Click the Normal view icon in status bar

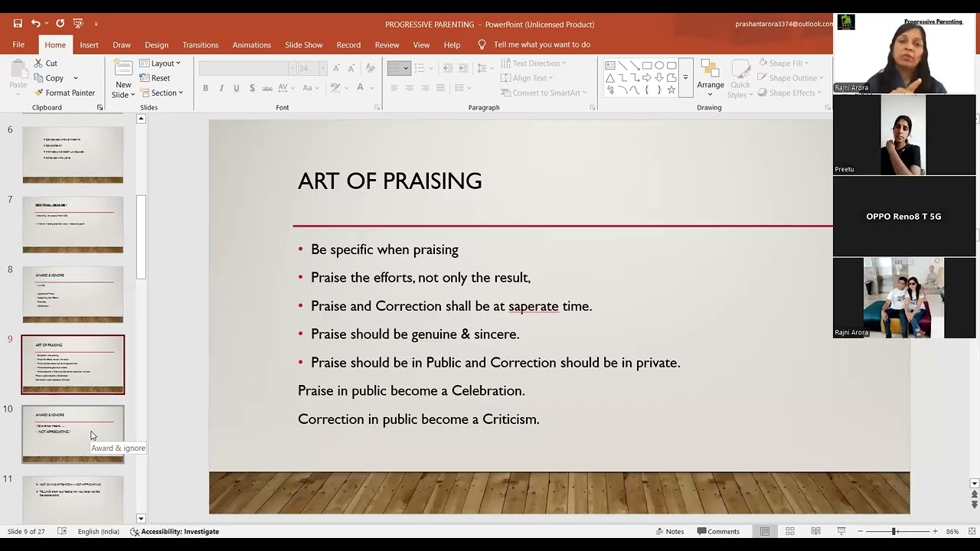pos(765,531)
